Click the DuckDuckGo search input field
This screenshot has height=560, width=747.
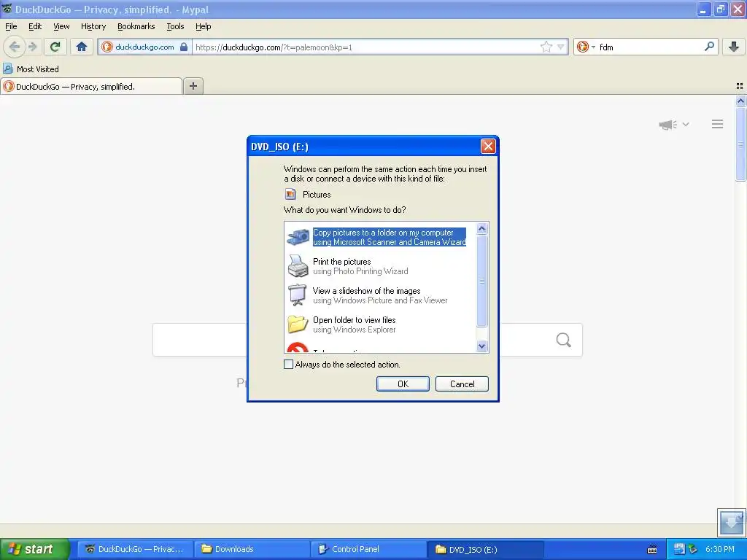(368, 340)
